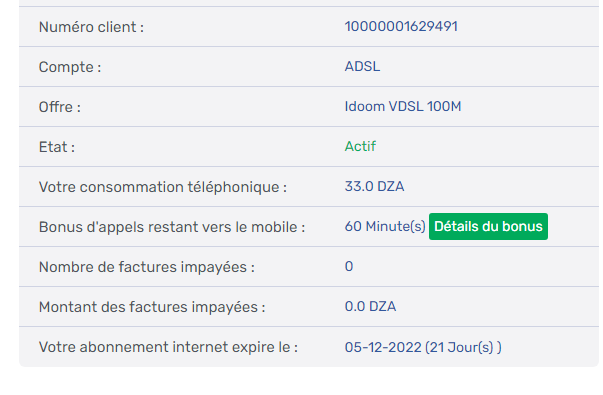
Task: Click Votre abonnement internet expire le label
Action: click(168, 347)
